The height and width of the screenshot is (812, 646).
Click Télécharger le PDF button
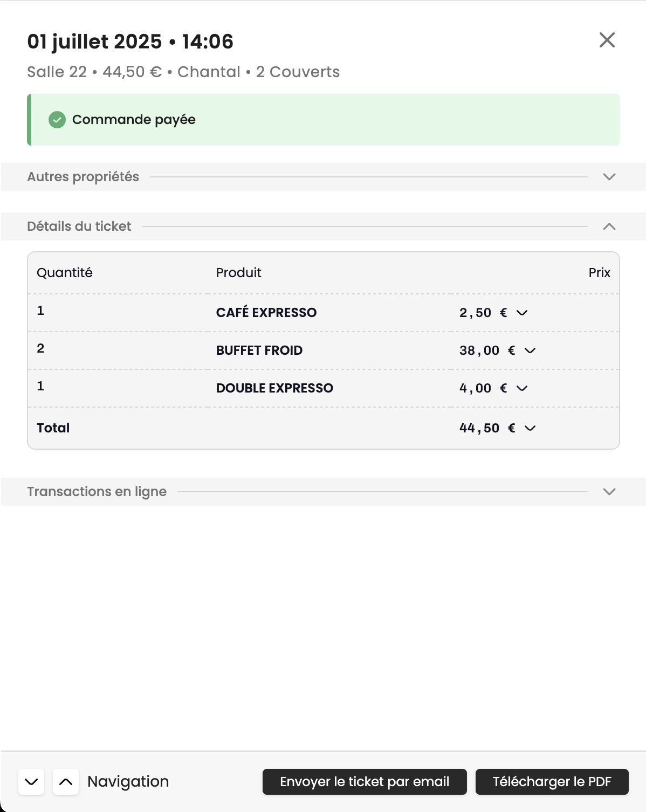pyautogui.click(x=552, y=782)
